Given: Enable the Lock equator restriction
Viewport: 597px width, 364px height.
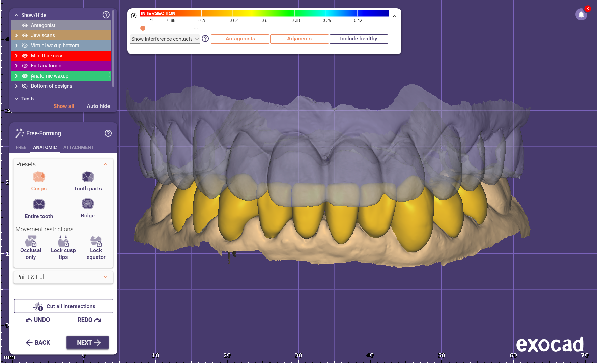Looking at the screenshot, I should pyautogui.click(x=96, y=241).
